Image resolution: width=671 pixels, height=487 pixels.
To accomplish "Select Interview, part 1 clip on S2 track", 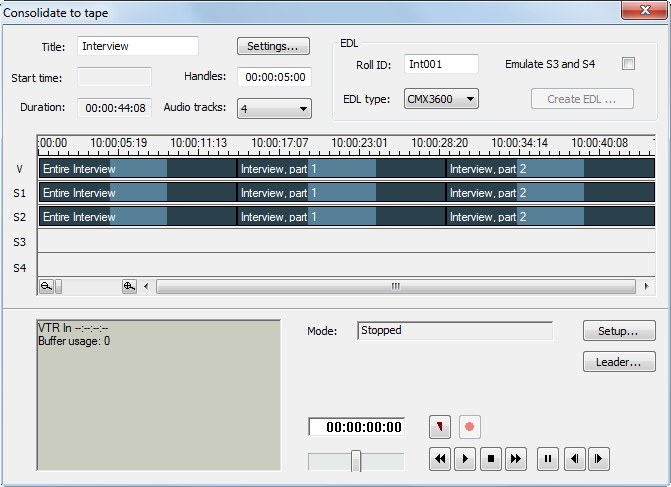I will coord(341,217).
